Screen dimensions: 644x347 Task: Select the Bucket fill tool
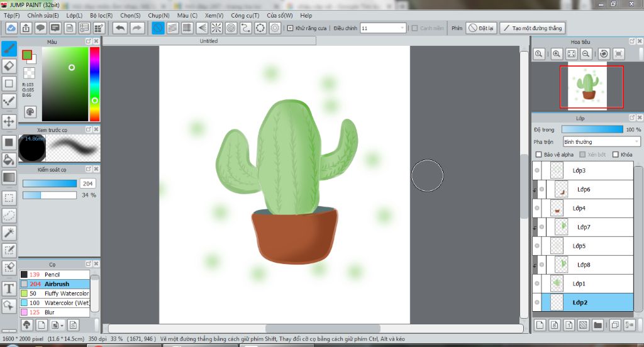[x=9, y=160]
